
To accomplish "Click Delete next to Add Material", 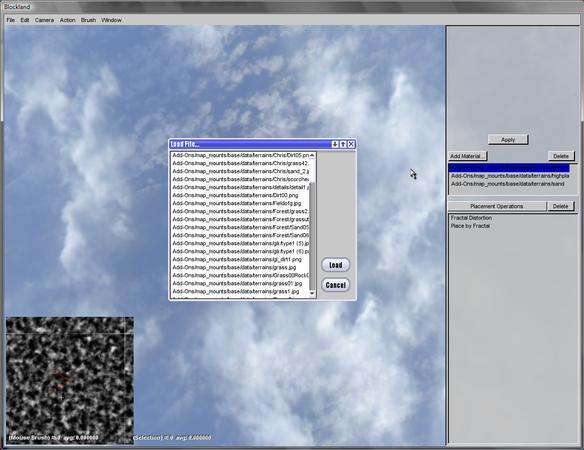I will (561, 156).
